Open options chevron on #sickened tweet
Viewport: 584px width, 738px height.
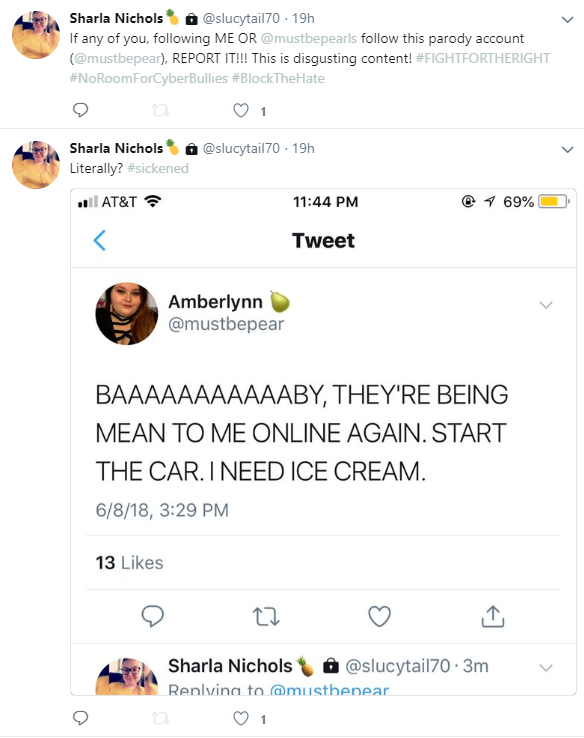(568, 150)
